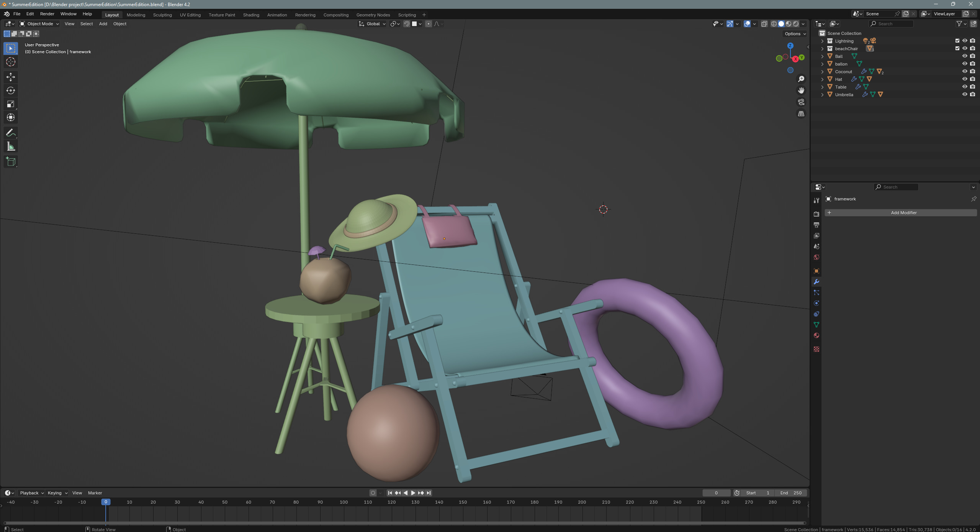
Task: Open the Object Data properties tab
Action: (816, 325)
